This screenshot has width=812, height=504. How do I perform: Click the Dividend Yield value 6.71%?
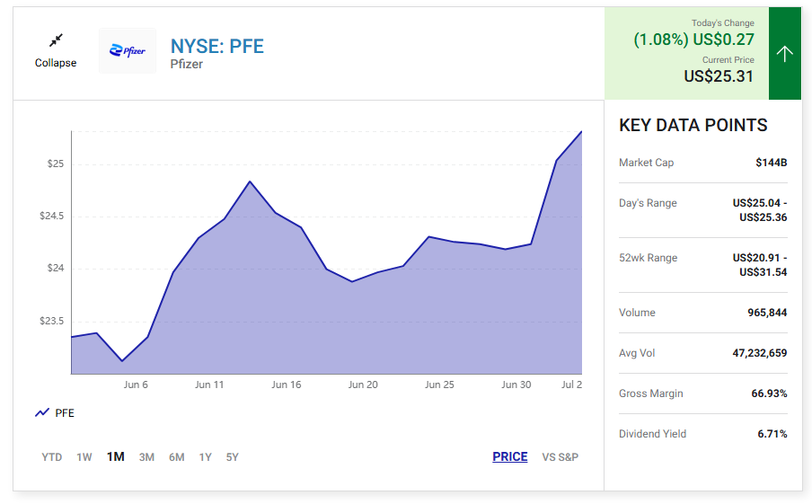pyautogui.click(x=772, y=434)
